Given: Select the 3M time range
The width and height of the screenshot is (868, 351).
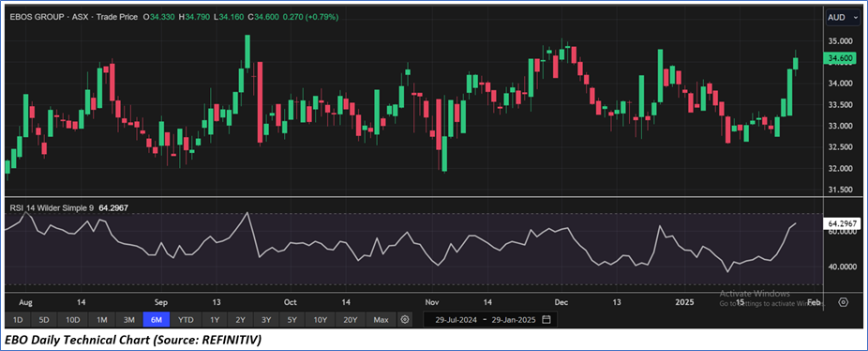Looking at the screenshot, I should [x=129, y=320].
